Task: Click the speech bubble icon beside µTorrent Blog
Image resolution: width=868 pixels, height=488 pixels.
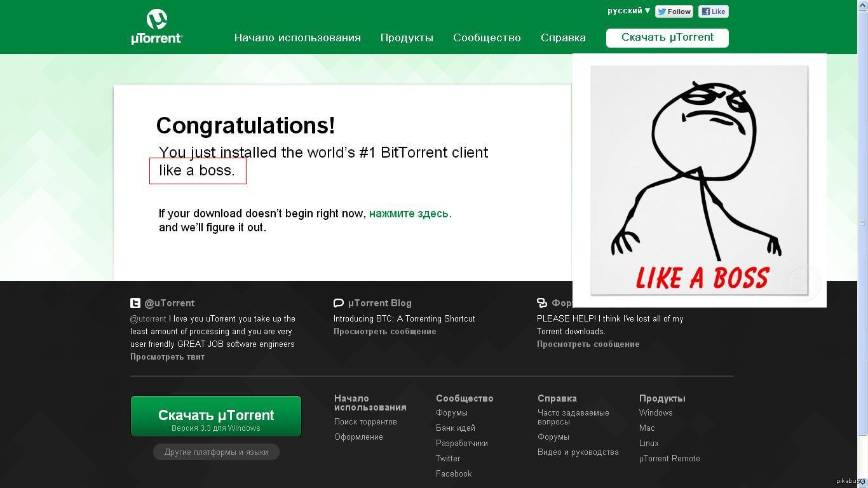Action: click(x=339, y=303)
